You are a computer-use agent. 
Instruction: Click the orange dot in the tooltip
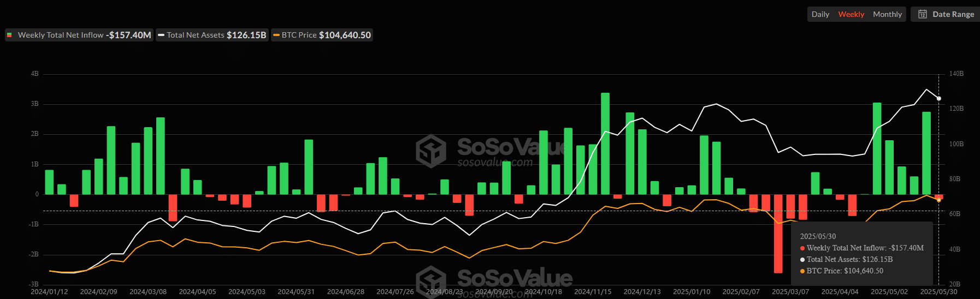pyautogui.click(x=802, y=271)
